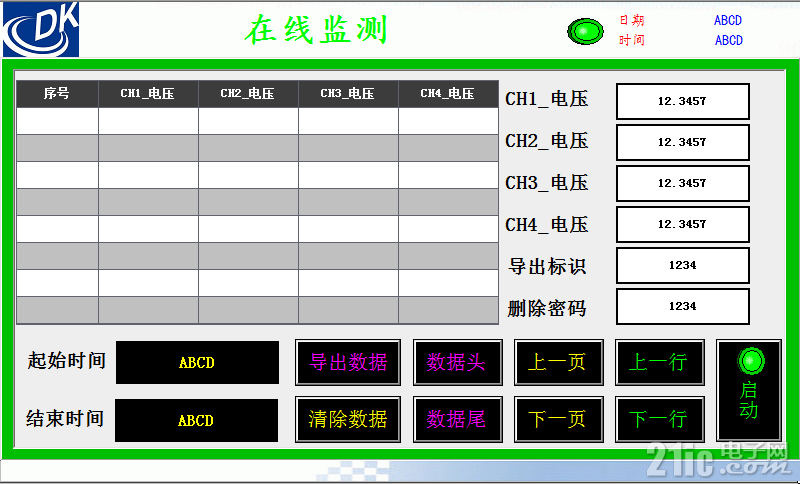Select the 结束时间 input box
Viewport: 800px width, 484px height.
(196, 420)
